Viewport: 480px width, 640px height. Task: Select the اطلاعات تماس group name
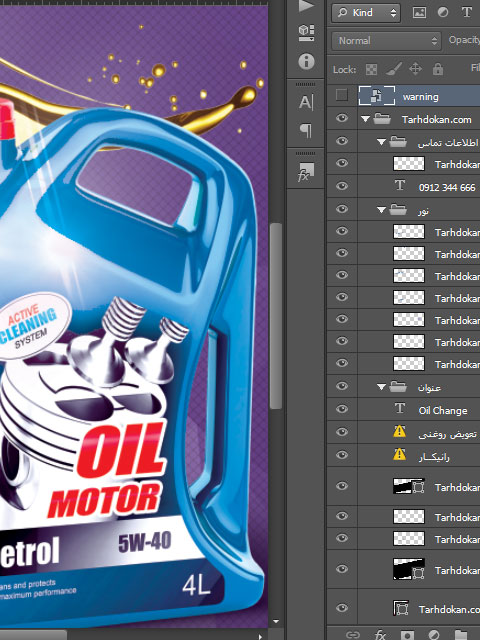tap(448, 142)
